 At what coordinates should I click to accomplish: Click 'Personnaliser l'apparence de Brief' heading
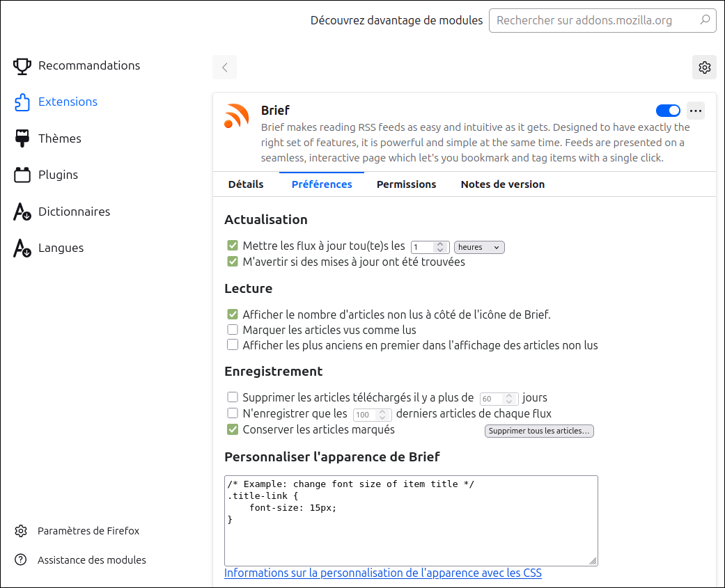pyautogui.click(x=332, y=456)
